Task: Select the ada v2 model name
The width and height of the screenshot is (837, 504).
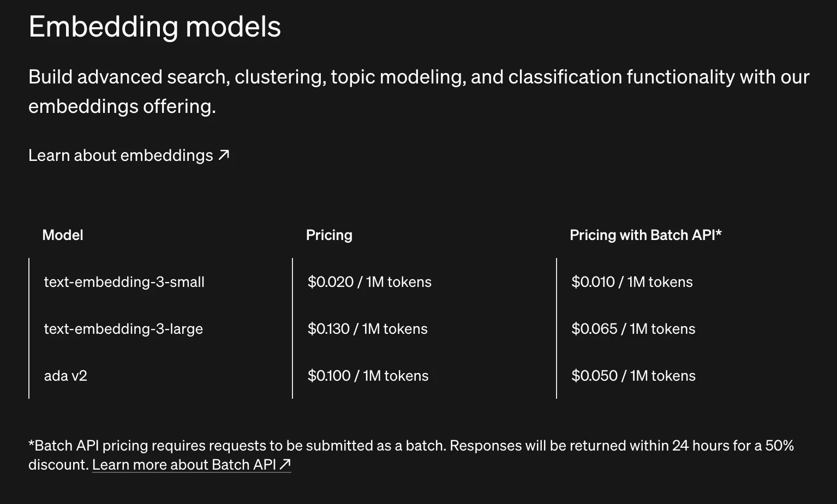Action: (65, 376)
